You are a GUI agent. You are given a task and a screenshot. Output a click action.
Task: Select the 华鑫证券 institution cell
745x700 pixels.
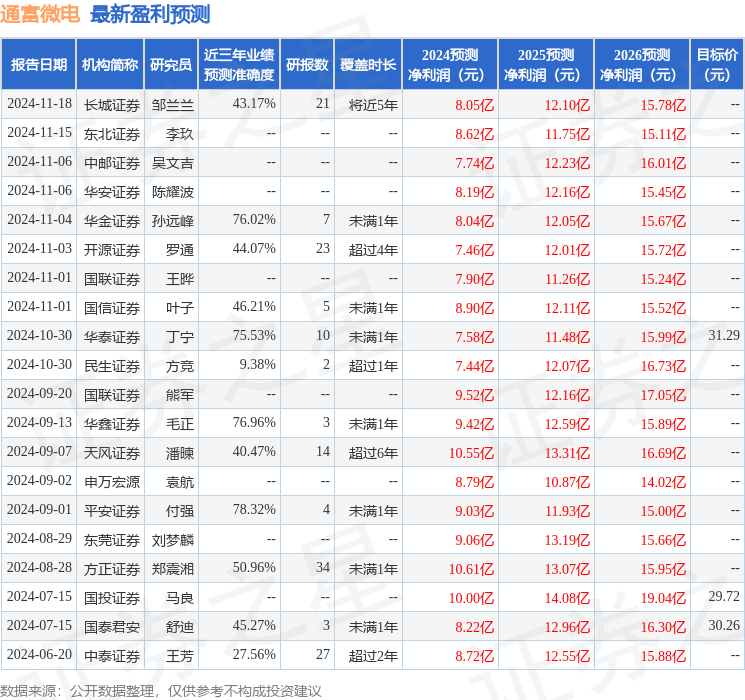point(112,424)
